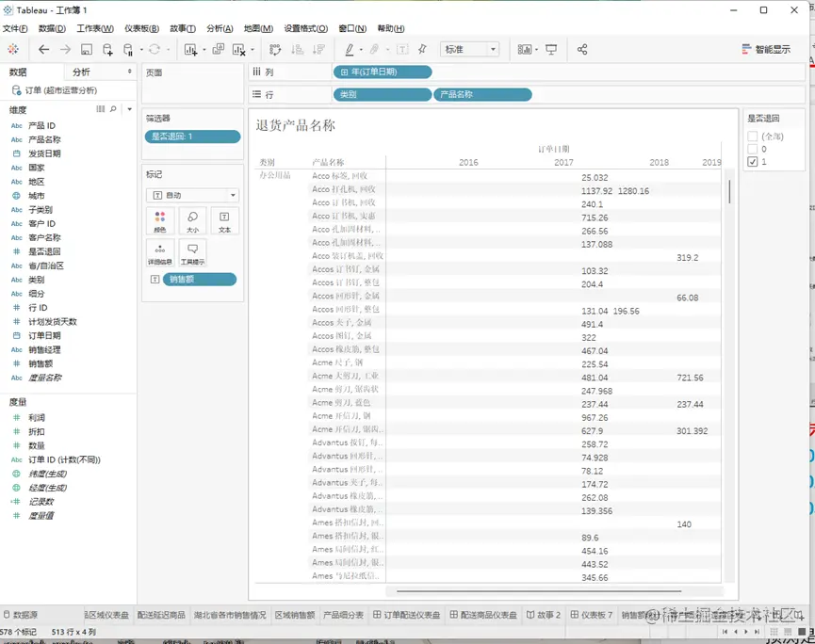The width and height of the screenshot is (815, 644).
Task: Click the undo back arrow
Action: click(x=43, y=49)
